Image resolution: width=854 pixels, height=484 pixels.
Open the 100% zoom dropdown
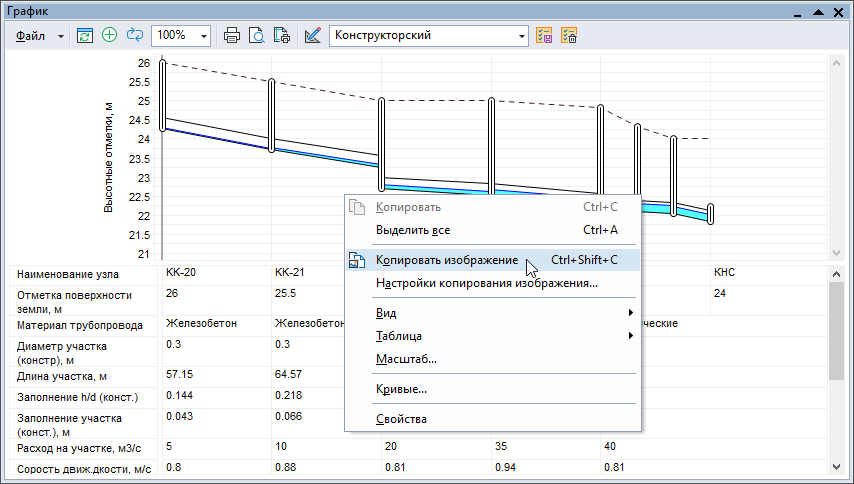point(205,35)
